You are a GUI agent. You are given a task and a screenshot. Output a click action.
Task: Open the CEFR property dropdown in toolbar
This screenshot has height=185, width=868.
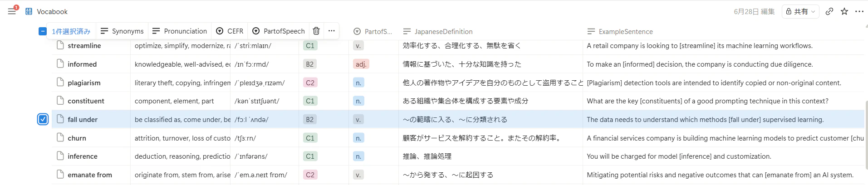click(x=230, y=31)
